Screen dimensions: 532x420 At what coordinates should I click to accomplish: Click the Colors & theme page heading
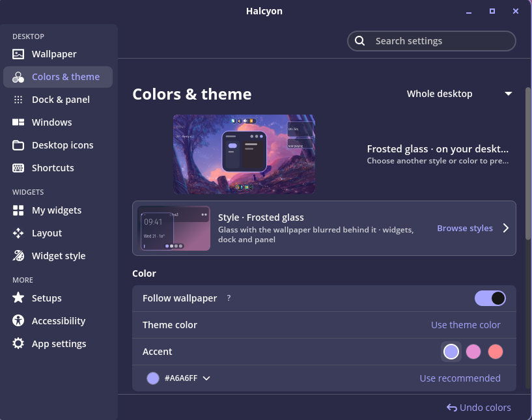[x=192, y=94]
